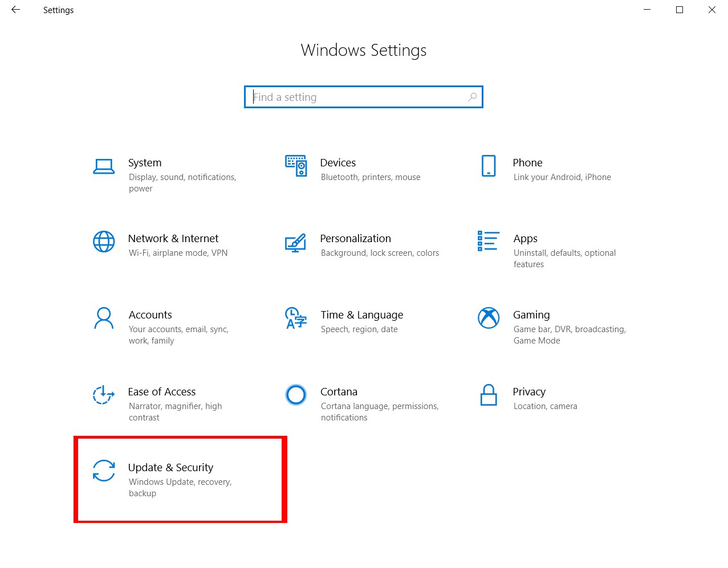Click the search magnifier icon
The height and width of the screenshot is (568, 728).
[472, 97]
